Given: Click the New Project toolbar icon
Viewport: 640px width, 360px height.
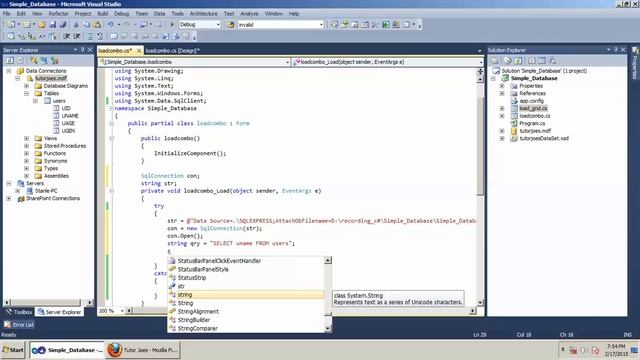Looking at the screenshot, I should click(x=11, y=24).
